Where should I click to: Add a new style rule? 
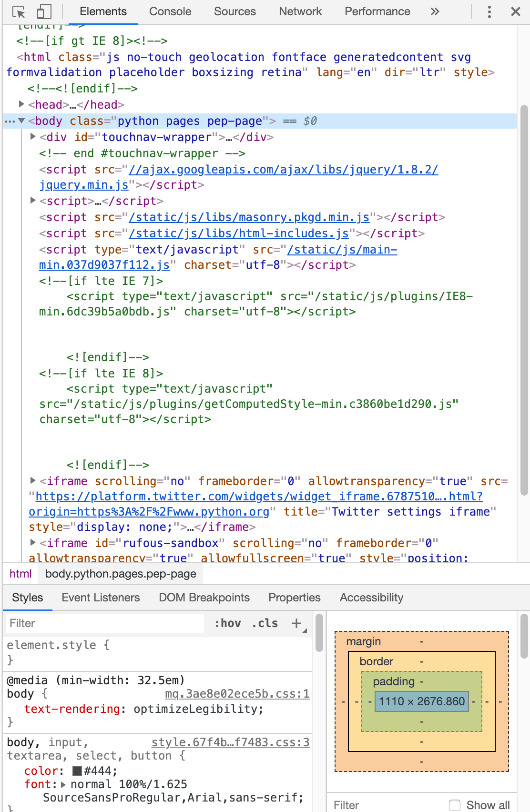pyautogui.click(x=296, y=623)
